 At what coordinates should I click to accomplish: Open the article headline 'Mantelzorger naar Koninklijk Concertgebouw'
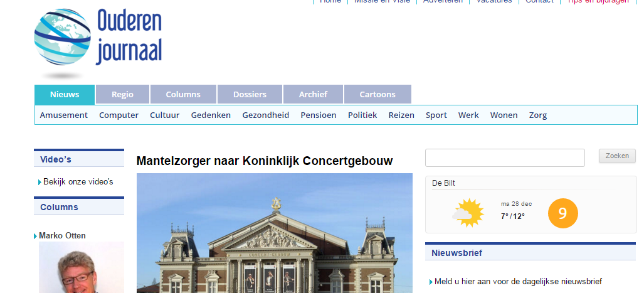click(x=265, y=161)
